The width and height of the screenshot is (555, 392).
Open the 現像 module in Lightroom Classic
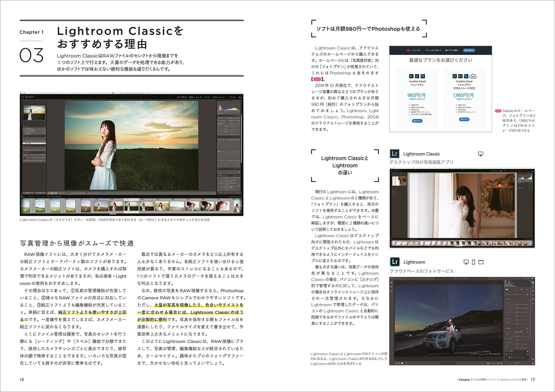pyautogui.click(x=191, y=97)
